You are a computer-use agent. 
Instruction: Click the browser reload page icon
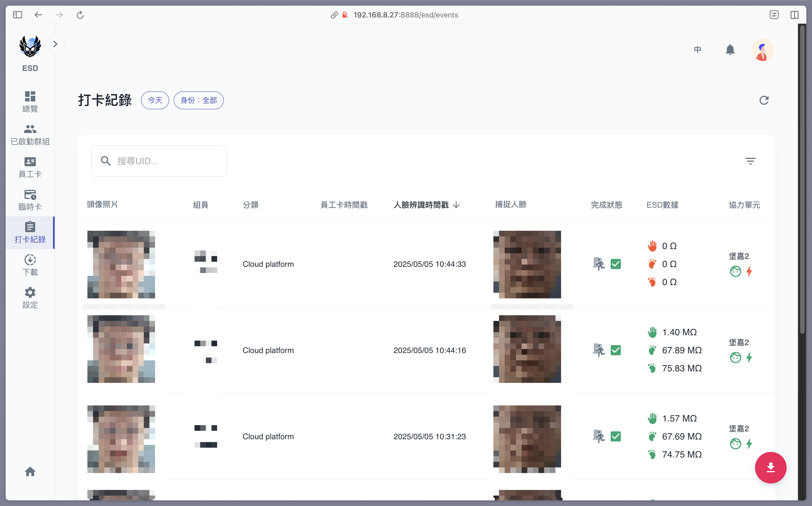[x=80, y=15]
